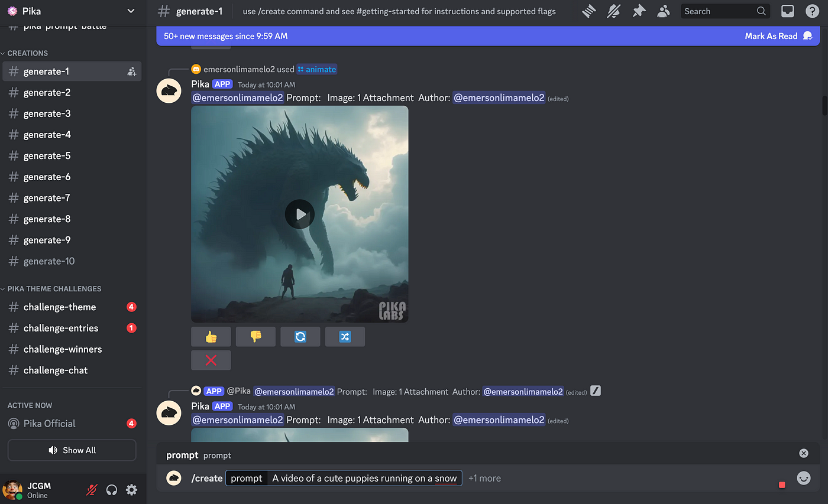Viewport: 828px width, 504px height.
Task: Open the generate-8 channel
Action: pyautogui.click(x=72, y=219)
